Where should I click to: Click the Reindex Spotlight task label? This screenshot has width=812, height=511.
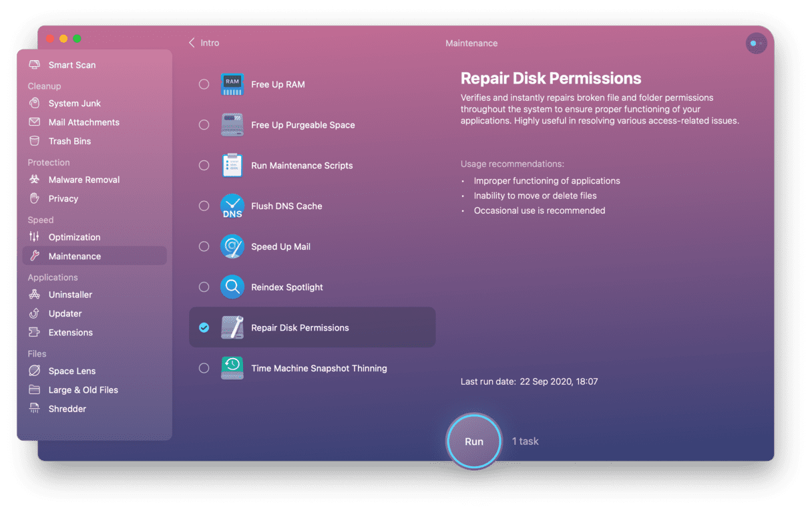click(287, 287)
